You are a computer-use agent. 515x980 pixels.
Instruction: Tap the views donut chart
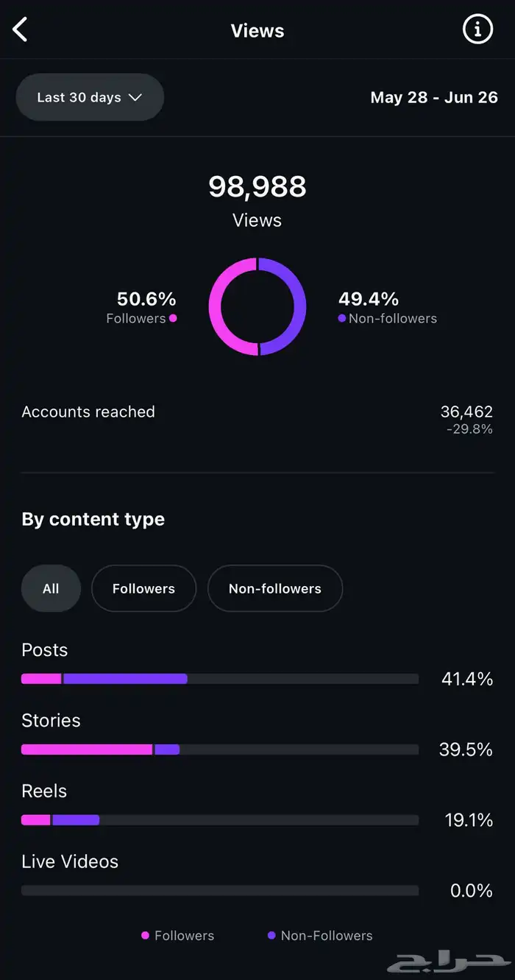pos(257,306)
